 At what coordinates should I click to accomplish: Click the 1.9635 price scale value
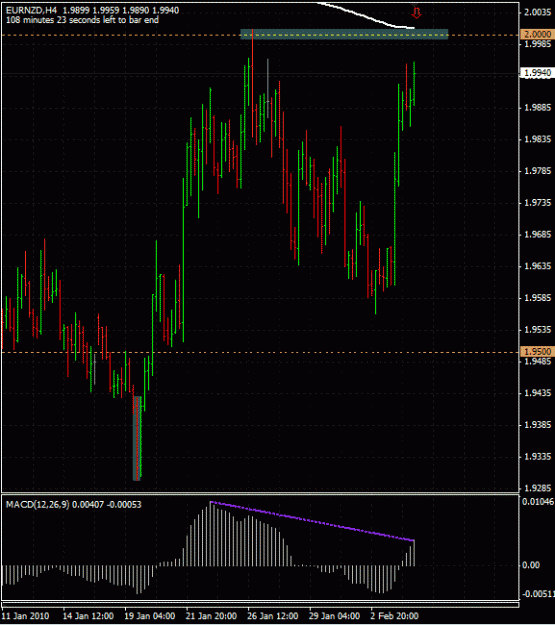pos(538,266)
